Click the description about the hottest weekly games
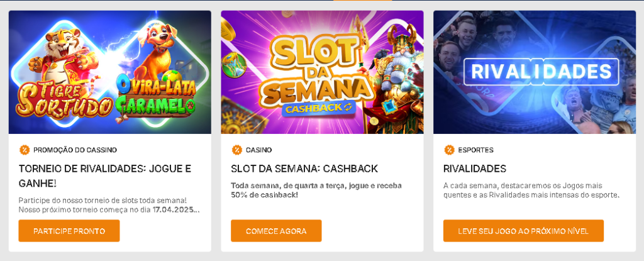 [531, 190]
